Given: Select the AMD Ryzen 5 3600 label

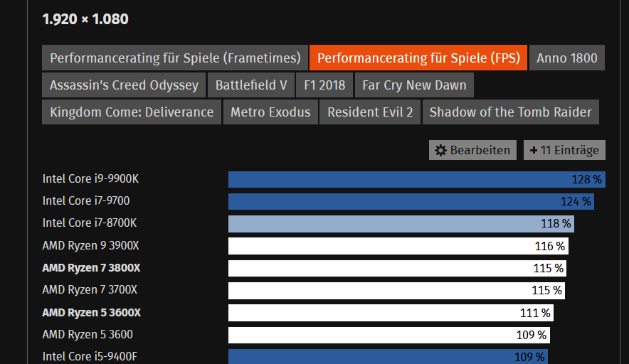Looking at the screenshot, I should [x=88, y=334].
